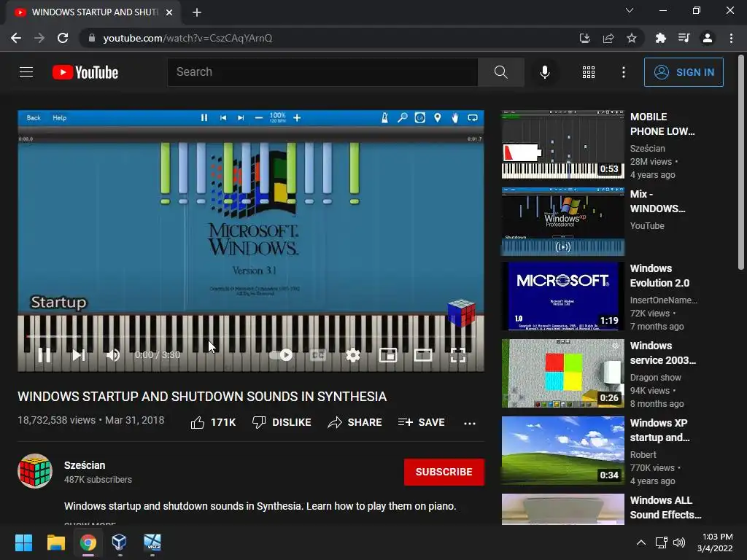Image resolution: width=747 pixels, height=560 pixels.
Task: Start voice search with the microphone
Action: point(544,72)
